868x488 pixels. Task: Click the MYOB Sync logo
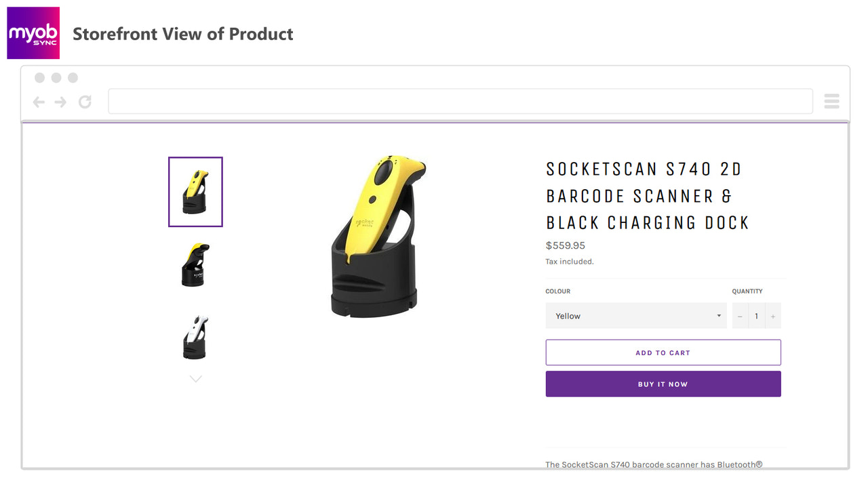click(x=33, y=33)
